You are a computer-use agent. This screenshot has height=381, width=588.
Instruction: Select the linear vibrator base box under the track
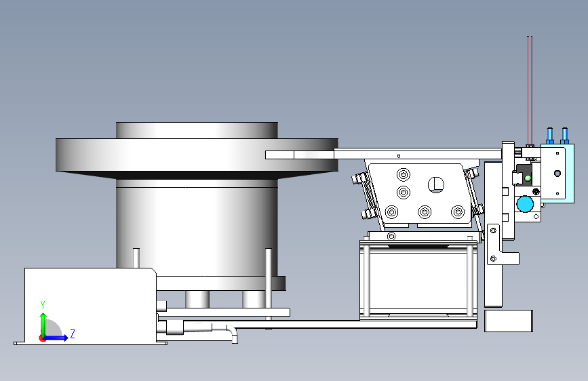pyautogui.click(x=418, y=280)
